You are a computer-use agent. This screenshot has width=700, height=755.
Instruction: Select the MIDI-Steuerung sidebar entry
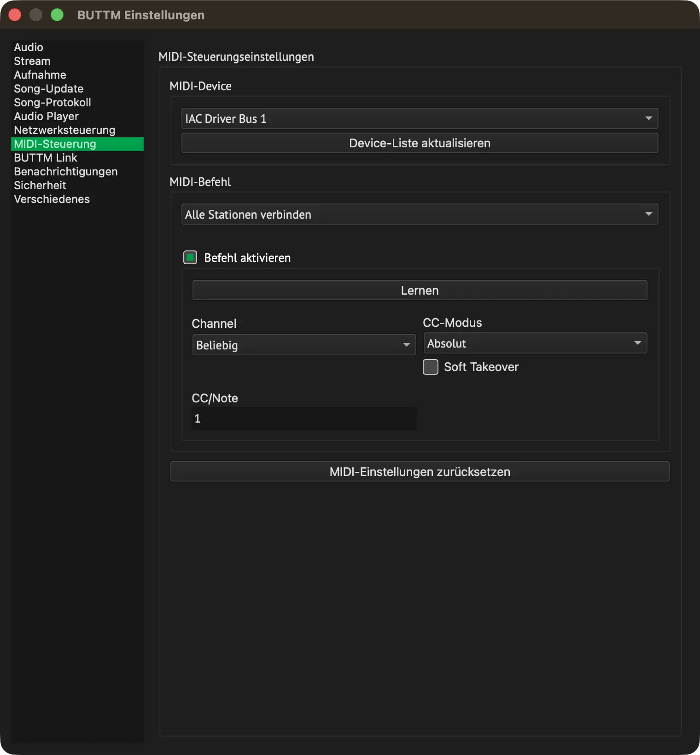pyautogui.click(x=77, y=144)
